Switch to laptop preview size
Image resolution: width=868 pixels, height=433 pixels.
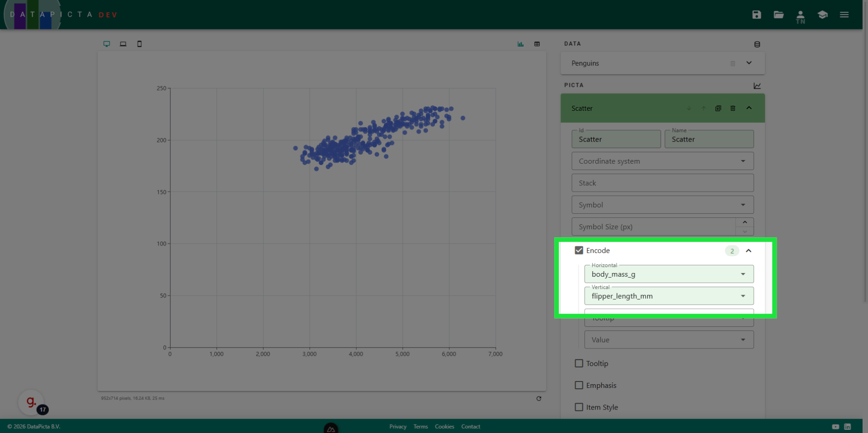[123, 44]
